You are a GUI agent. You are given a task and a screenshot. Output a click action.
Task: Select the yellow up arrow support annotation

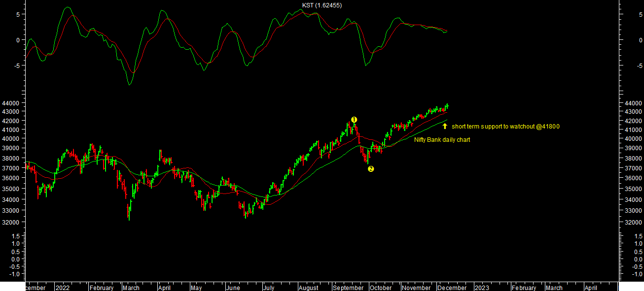pyautogui.click(x=444, y=126)
